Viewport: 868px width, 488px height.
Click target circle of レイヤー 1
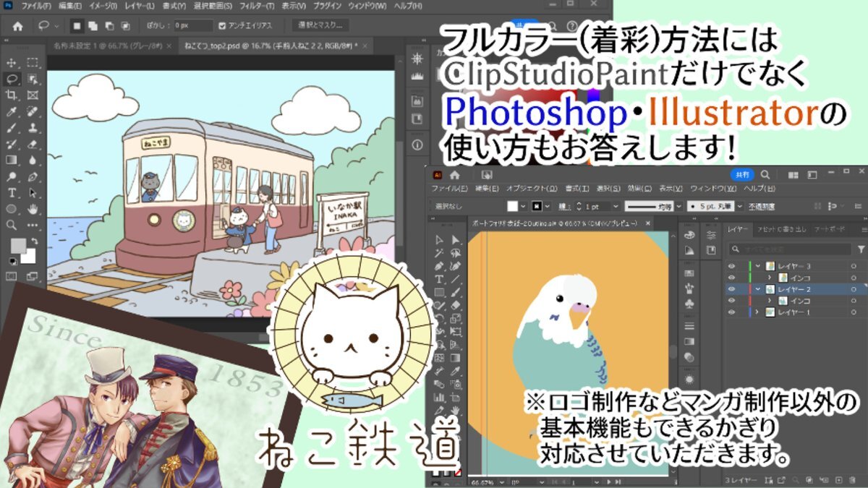[854, 312]
